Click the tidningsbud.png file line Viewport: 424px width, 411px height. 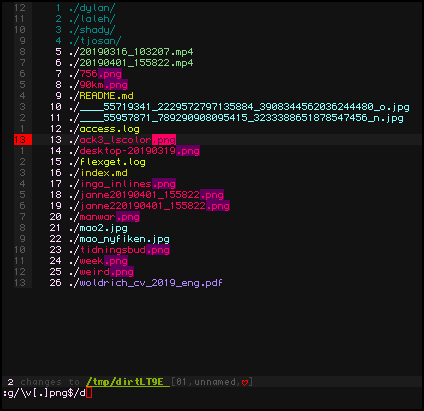[x=119, y=250]
